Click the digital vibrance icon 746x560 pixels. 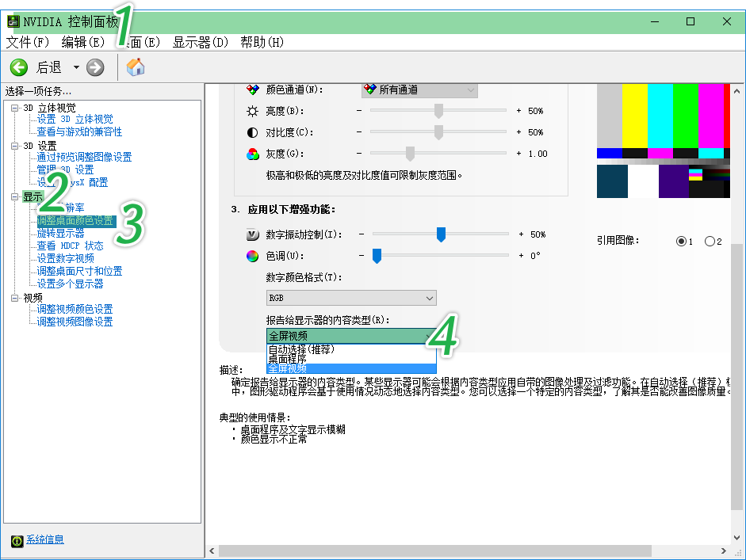(x=252, y=234)
